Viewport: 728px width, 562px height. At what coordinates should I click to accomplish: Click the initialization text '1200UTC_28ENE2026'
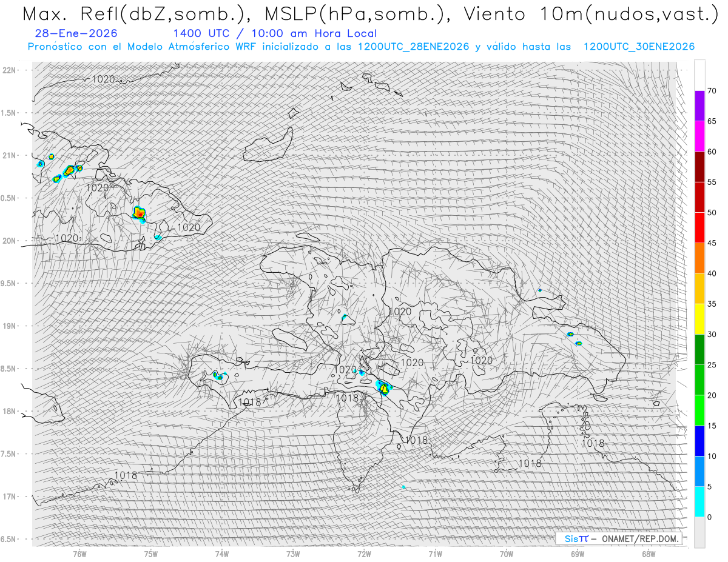[414, 47]
